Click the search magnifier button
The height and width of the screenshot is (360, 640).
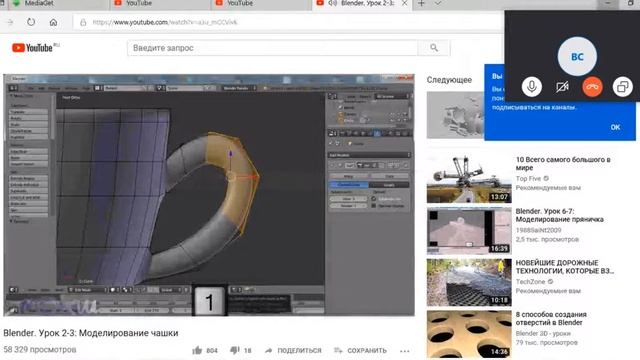tap(434, 48)
